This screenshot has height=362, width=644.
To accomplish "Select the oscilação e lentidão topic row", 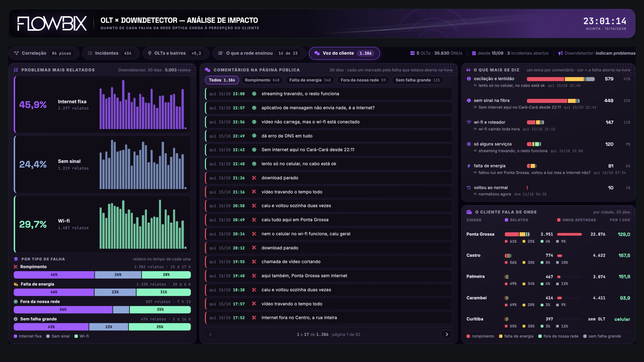I will click(x=548, y=82).
